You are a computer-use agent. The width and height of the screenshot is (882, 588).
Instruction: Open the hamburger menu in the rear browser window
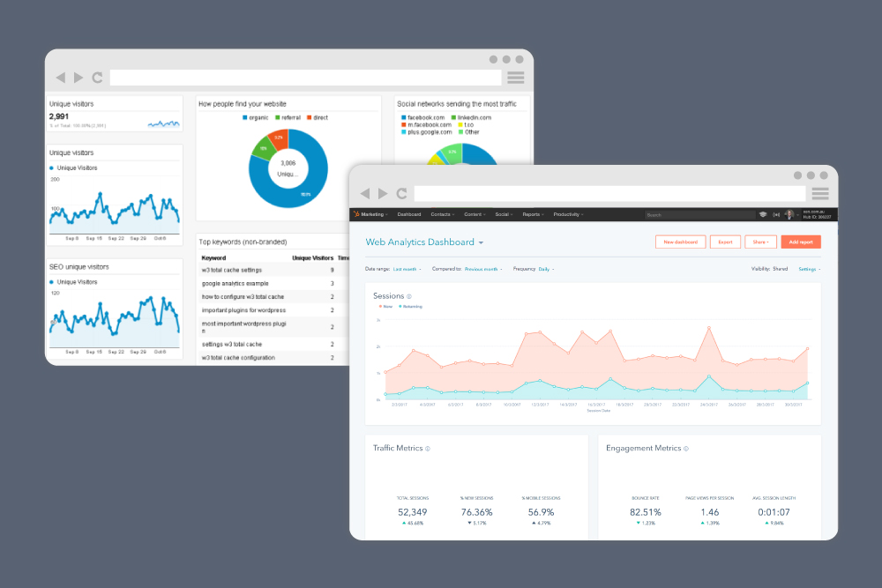(x=516, y=77)
